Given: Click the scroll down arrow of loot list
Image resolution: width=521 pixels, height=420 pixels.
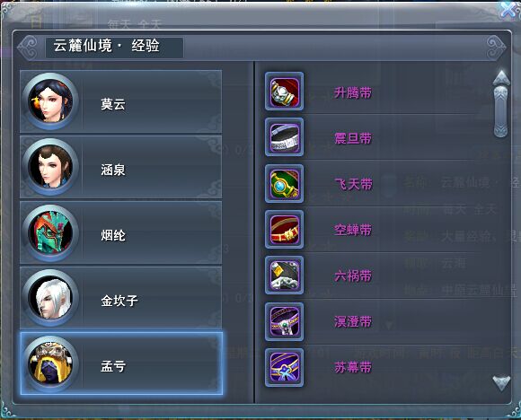Looking at the screenshot, I should point(501,383).
